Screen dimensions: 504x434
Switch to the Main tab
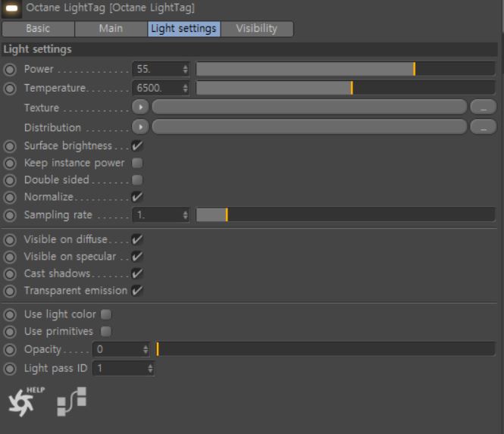(111, 29)
